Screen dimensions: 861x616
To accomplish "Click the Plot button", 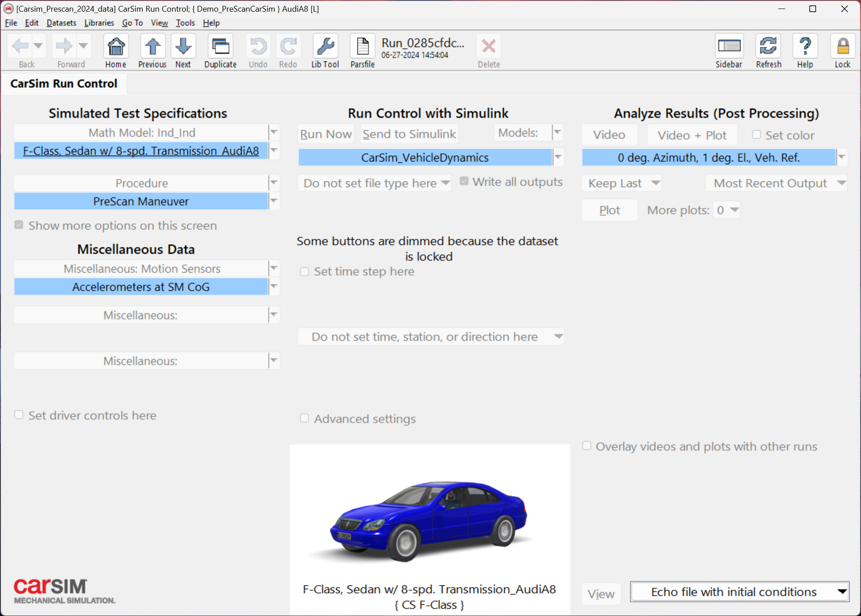I will click(609, 210).
